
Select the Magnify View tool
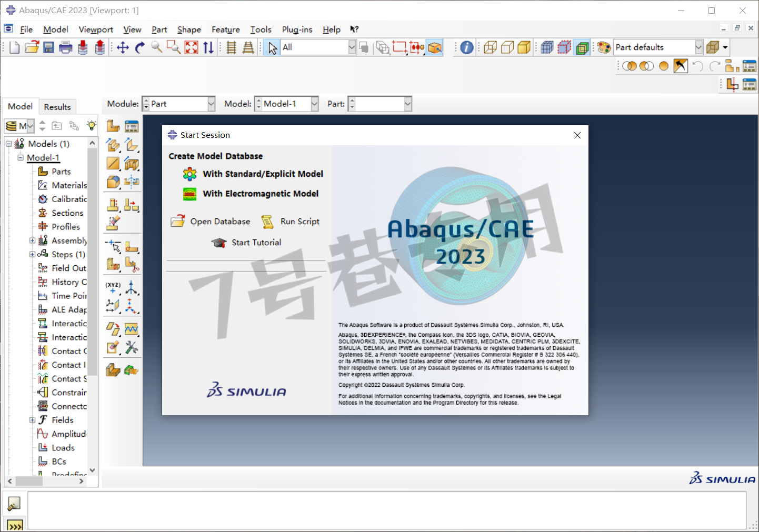156,47
